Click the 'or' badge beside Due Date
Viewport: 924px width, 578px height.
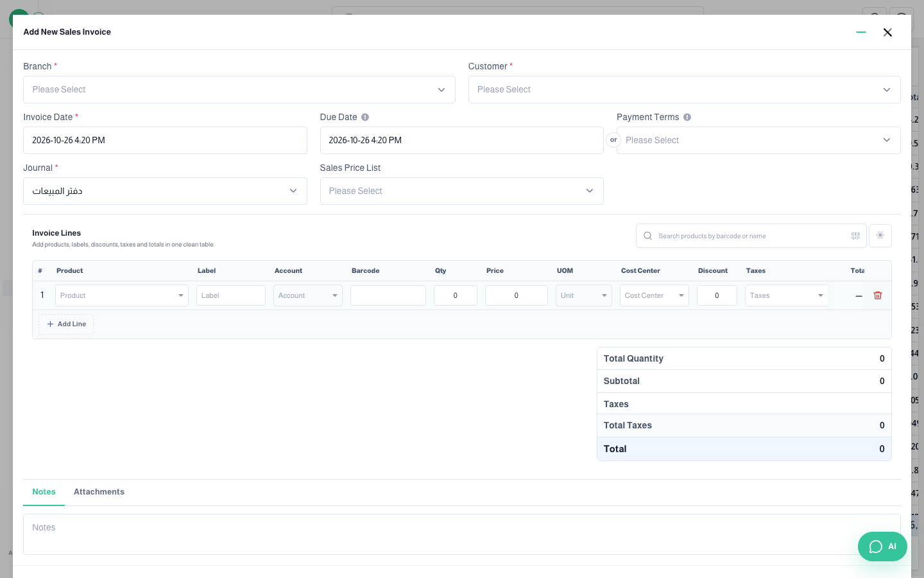click(613, 140)
